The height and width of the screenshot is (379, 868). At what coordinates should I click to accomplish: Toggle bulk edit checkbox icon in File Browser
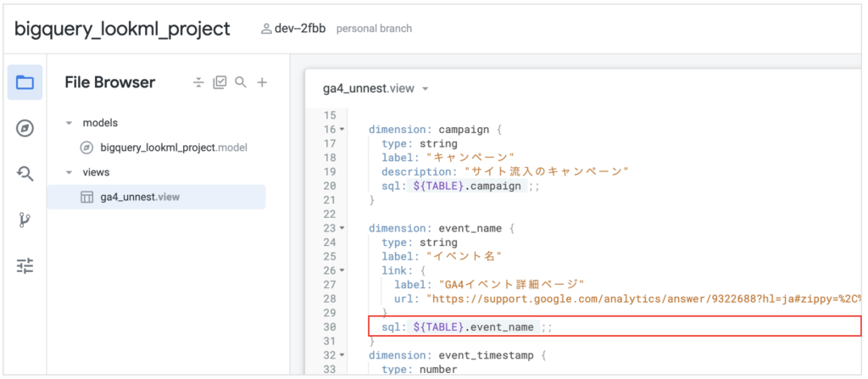tap(220, 82)
